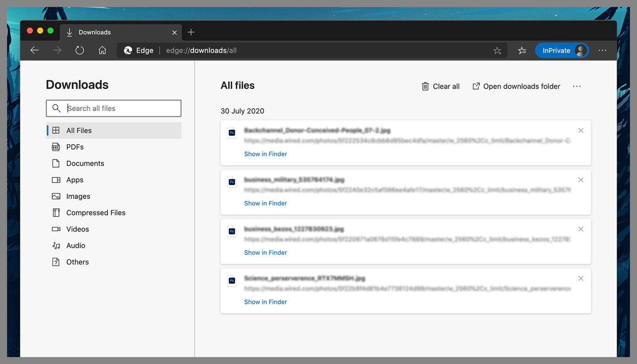637x364 pixels.
Task: Open downloads folder
Action: [516, 86]
